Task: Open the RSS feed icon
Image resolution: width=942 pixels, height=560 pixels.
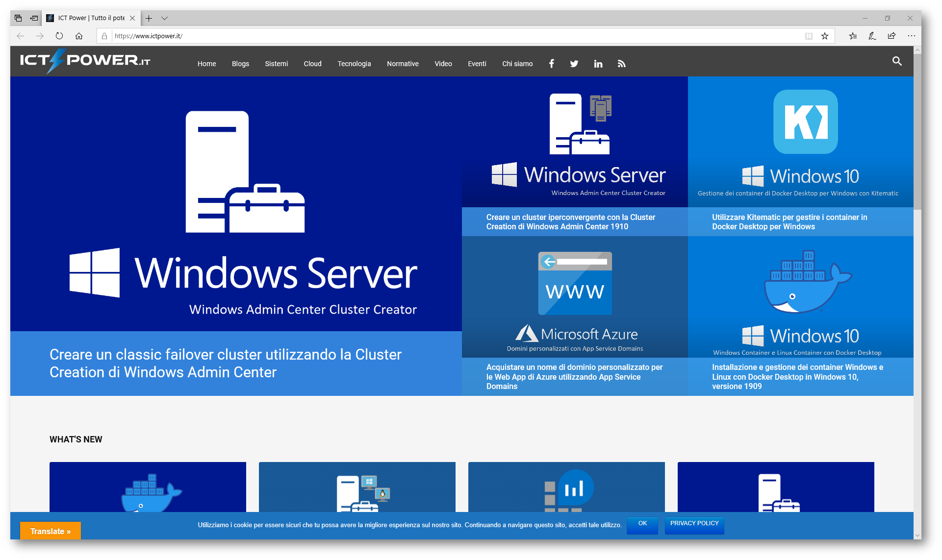Action: pyautogui.click(x=621, y=64)
